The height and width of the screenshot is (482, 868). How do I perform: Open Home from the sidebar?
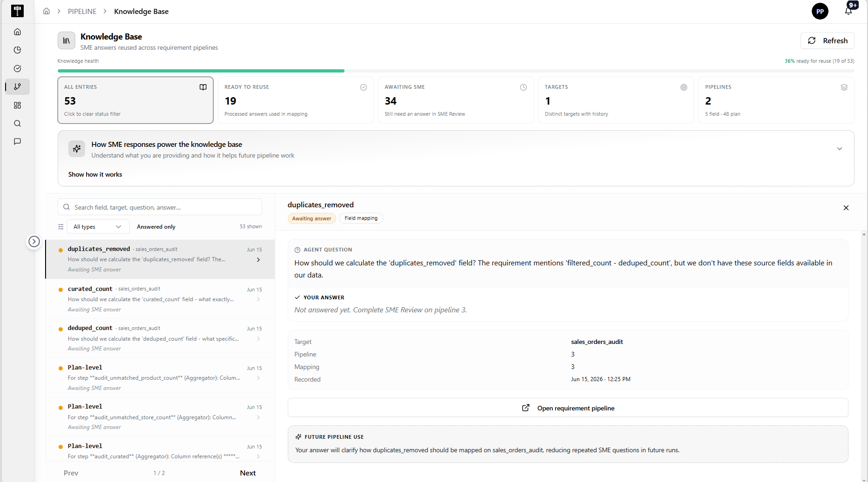point(17,32)
